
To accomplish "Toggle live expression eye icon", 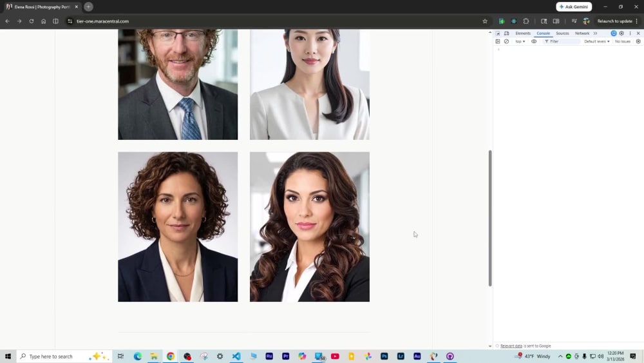I will (x=534, y=41).
